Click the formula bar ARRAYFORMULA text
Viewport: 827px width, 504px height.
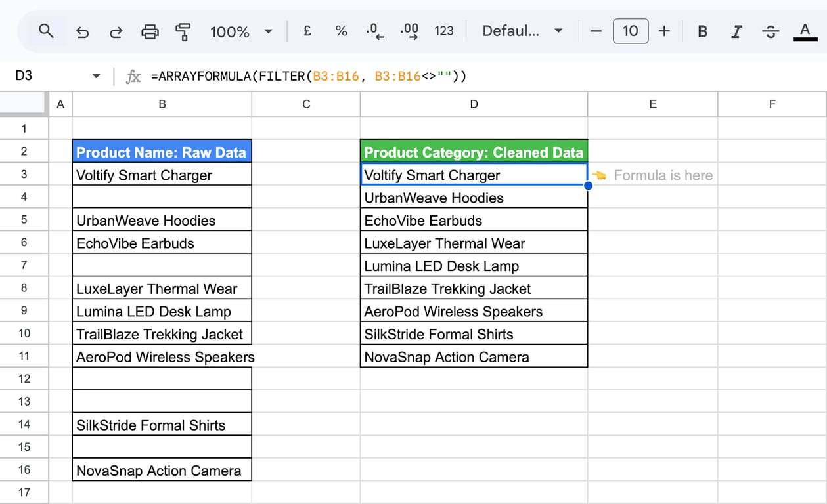tap(309, 76)
